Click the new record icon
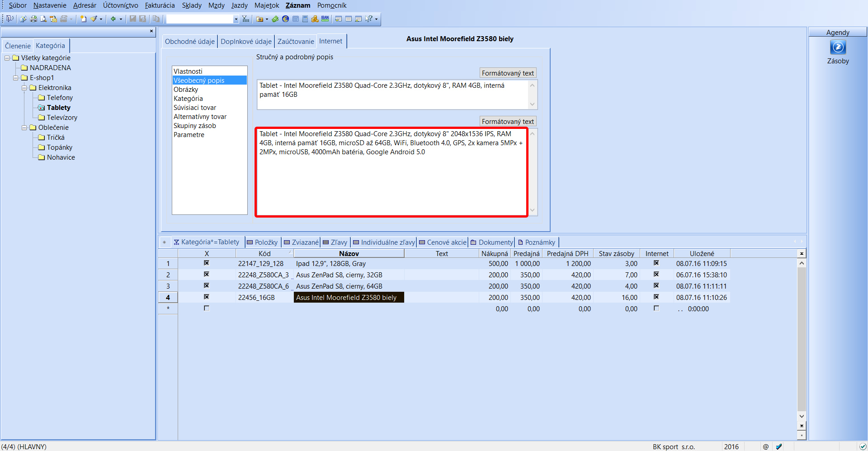868x451 pixels. 83,19
